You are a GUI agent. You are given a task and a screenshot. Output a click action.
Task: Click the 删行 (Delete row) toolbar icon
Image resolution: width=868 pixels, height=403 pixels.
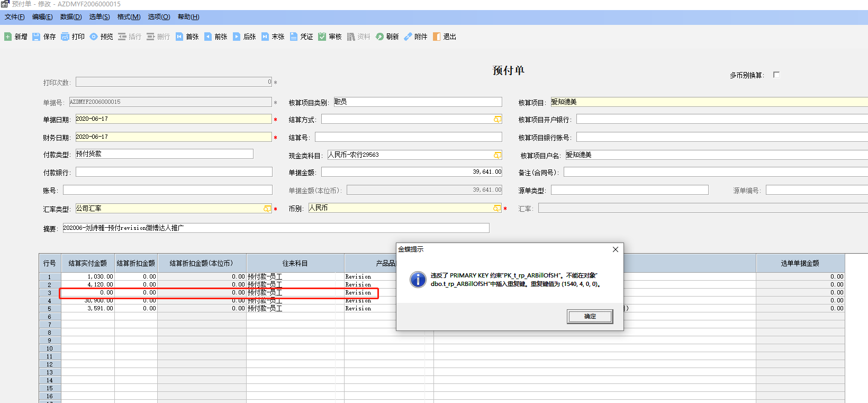(151, 37)
